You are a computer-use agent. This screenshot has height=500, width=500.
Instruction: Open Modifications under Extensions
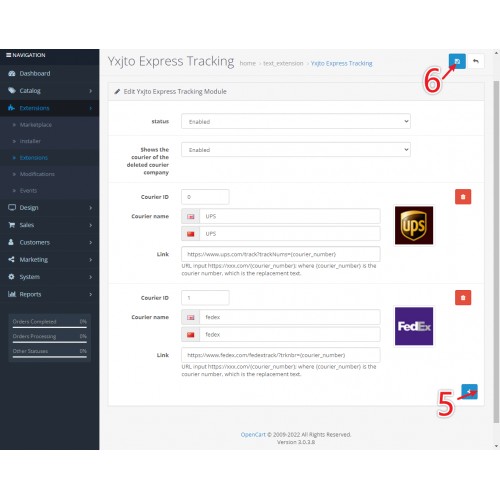point(37,174)
